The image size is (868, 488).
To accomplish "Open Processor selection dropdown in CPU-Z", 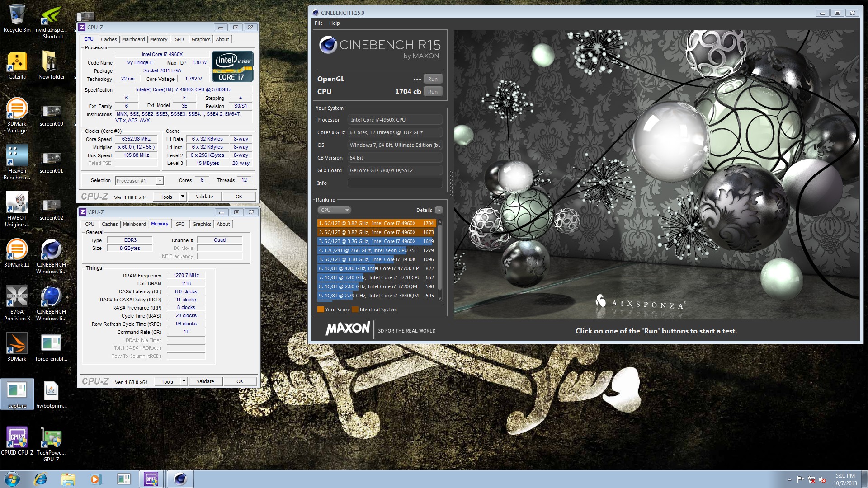I will coord(139,181).
